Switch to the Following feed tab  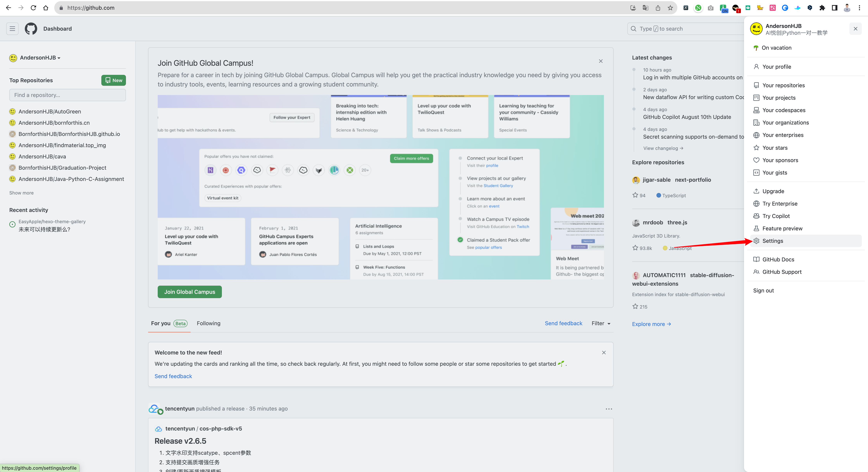(x=209, y=324)
